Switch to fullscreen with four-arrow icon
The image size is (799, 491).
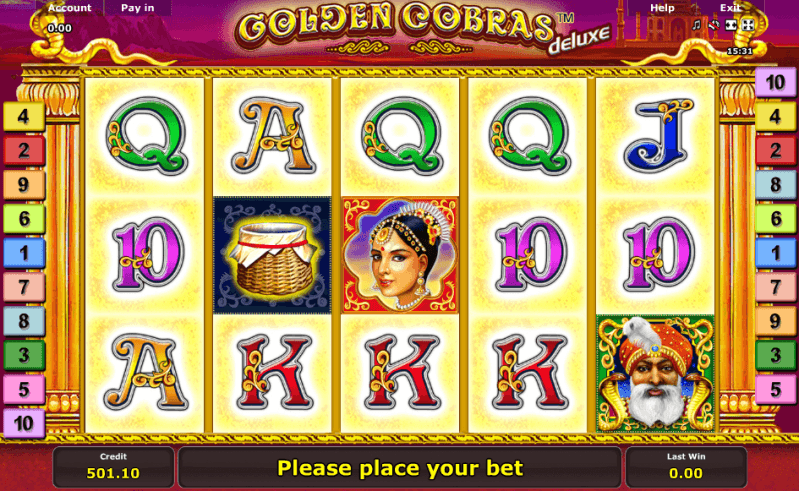click(x=748, y=25)
